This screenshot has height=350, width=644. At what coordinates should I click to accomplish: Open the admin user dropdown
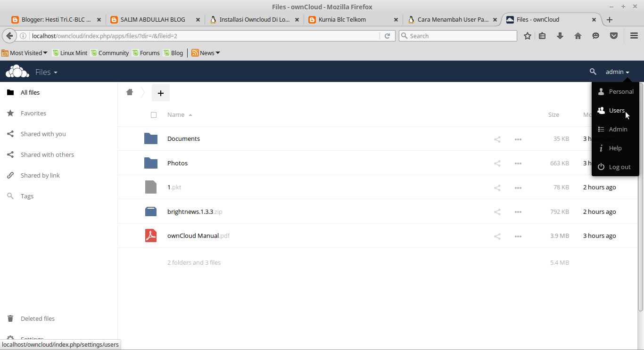[618, 72]
